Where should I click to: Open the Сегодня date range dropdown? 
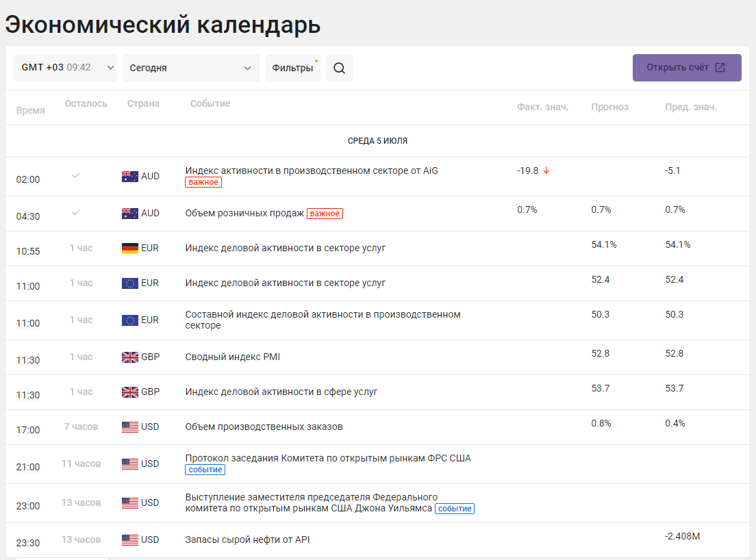pyautogui.click(x=192, y=68)
